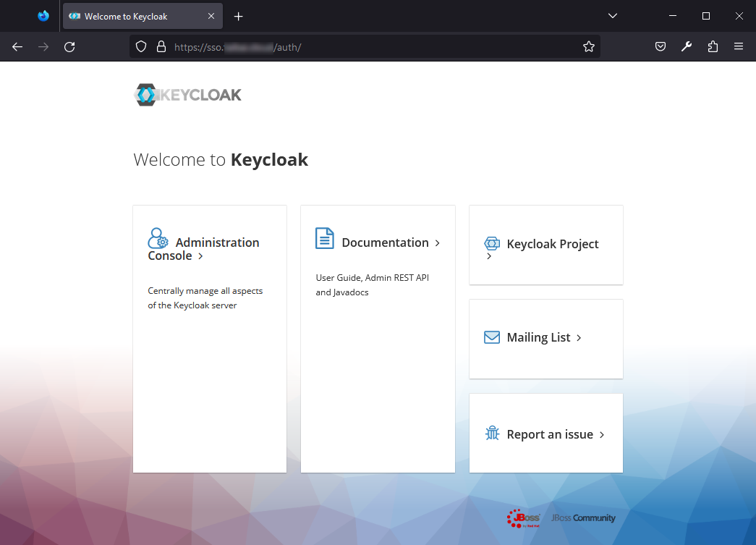Click the Report an issue bug icon
The width and height of the screenshot is (756, 545).
coord(492,434)
